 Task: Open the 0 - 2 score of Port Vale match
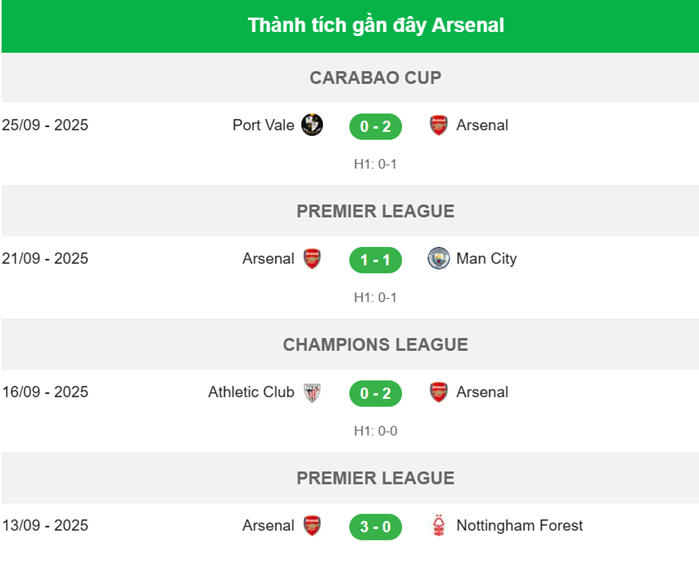pos(375,126)
